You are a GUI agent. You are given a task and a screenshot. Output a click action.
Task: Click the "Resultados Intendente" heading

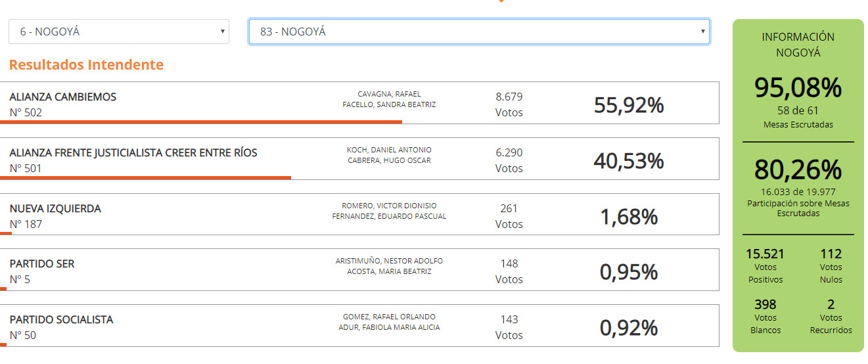coord(86,64)
